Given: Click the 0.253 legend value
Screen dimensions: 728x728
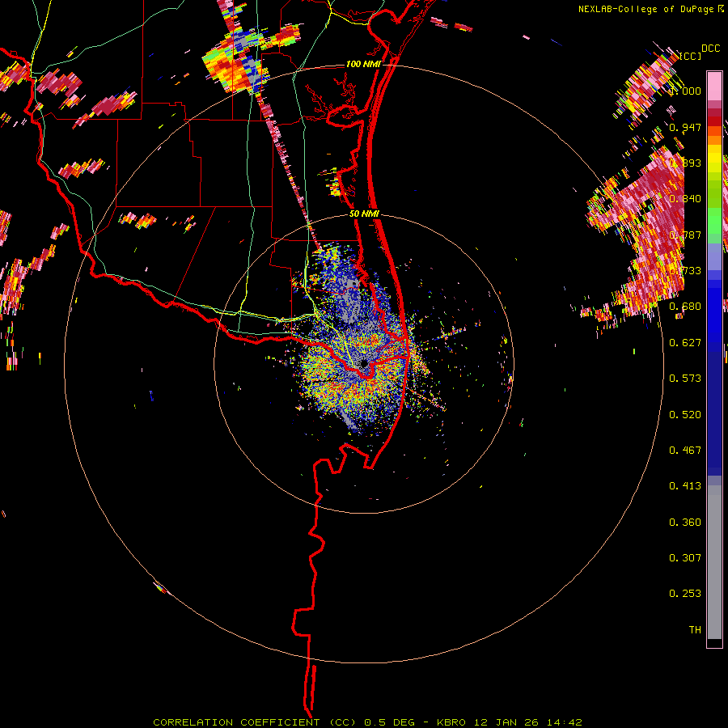Looking at the screenshot, I should tap(685, 594).
